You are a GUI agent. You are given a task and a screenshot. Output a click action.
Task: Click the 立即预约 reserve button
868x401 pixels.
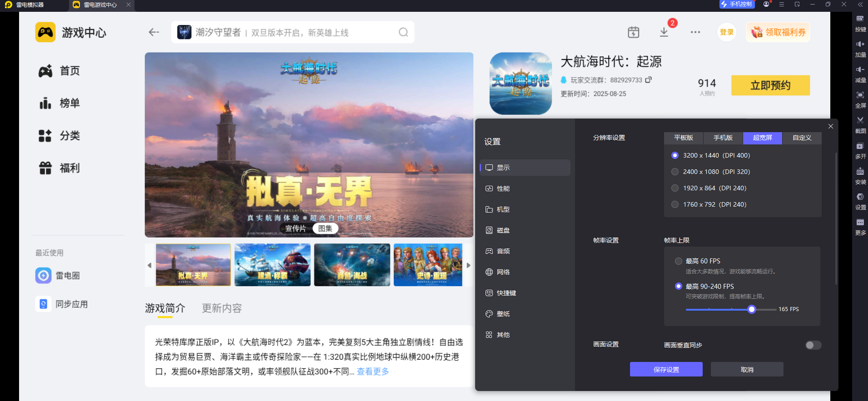click(770, 85)
